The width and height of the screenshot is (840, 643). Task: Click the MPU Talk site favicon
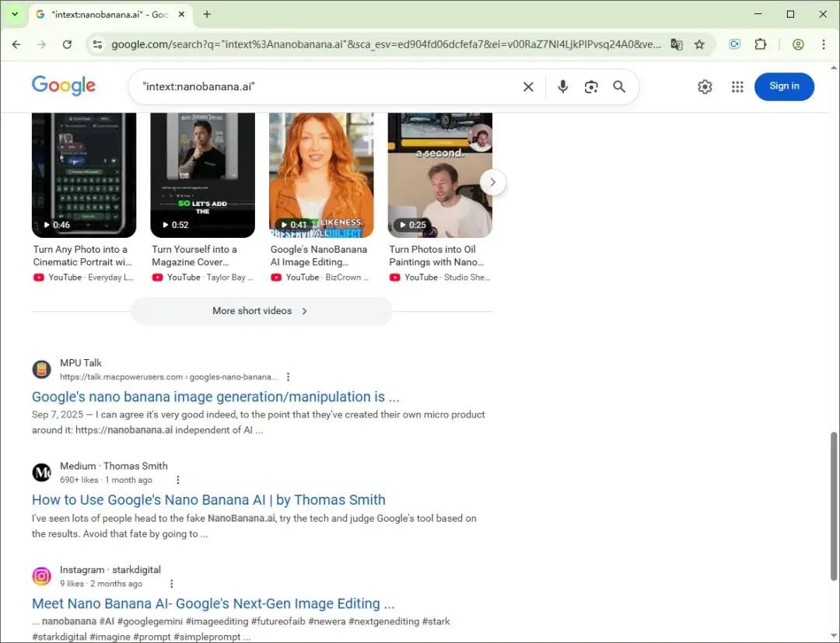[42, 369]
